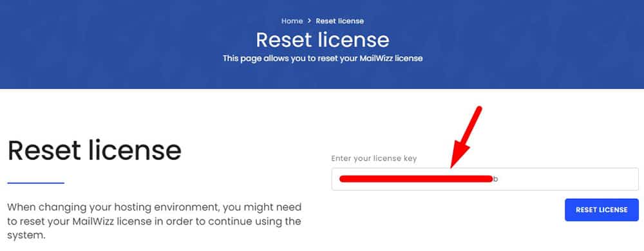Select the Reset license breadcrumb item
644x251 pixels.
pos(339,21)
